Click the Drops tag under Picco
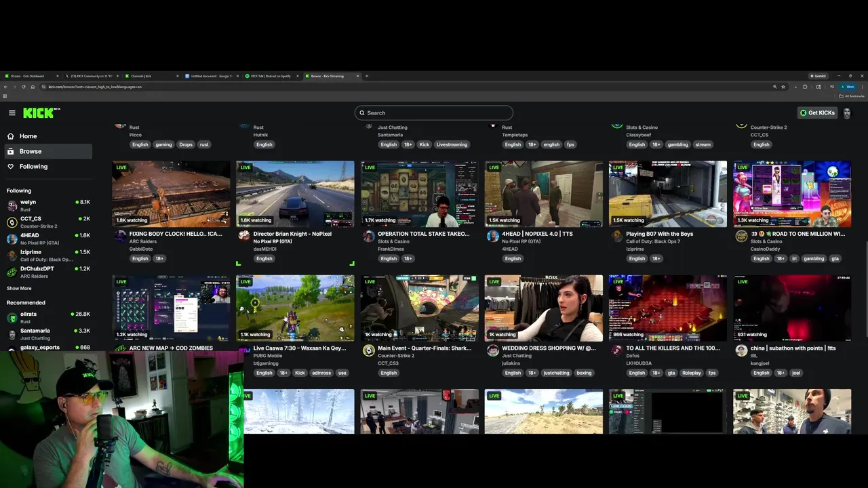The width and height of the screenshot is (868, 488). [x=186, y=144]
